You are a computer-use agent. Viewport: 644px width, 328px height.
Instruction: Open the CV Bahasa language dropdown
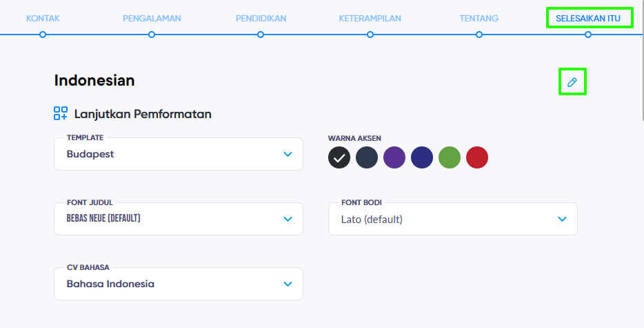coord(179,284)
